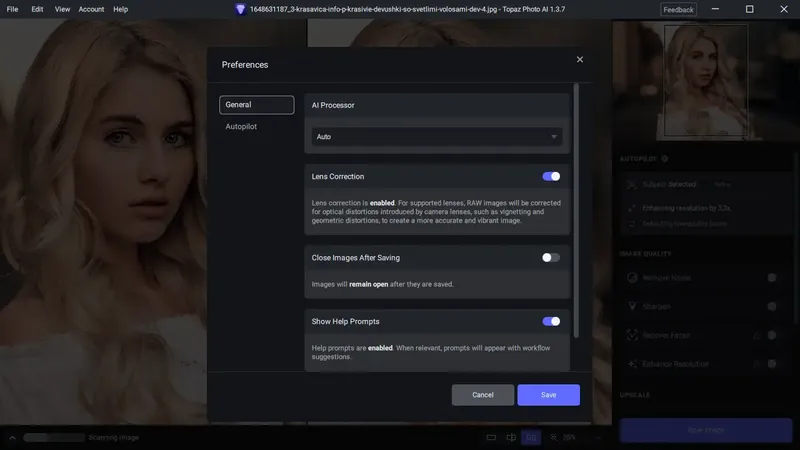800x450 pixels.
Task: Click the zoom magnifier icon
Action: (x=554, y=437)
